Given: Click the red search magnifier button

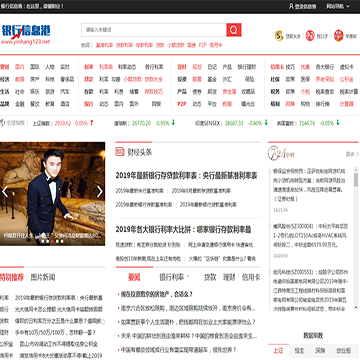Looking at the screenshot, I should pos(234,30).
